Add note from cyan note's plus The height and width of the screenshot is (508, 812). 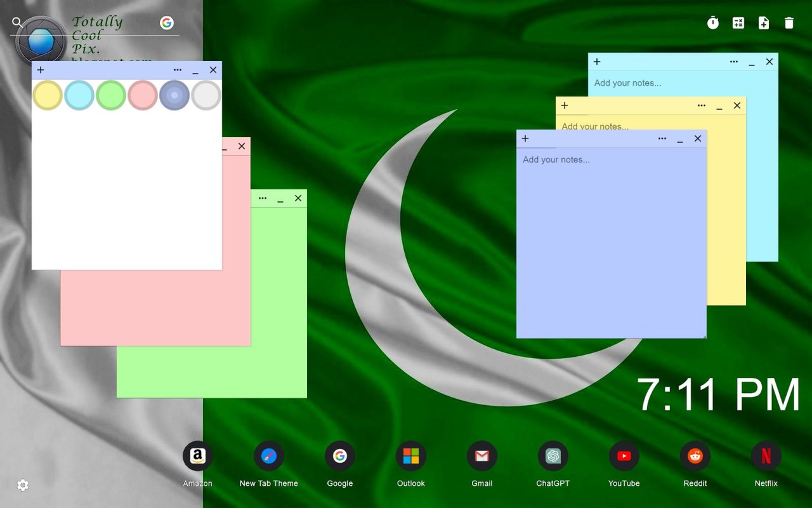coord(597,62)
